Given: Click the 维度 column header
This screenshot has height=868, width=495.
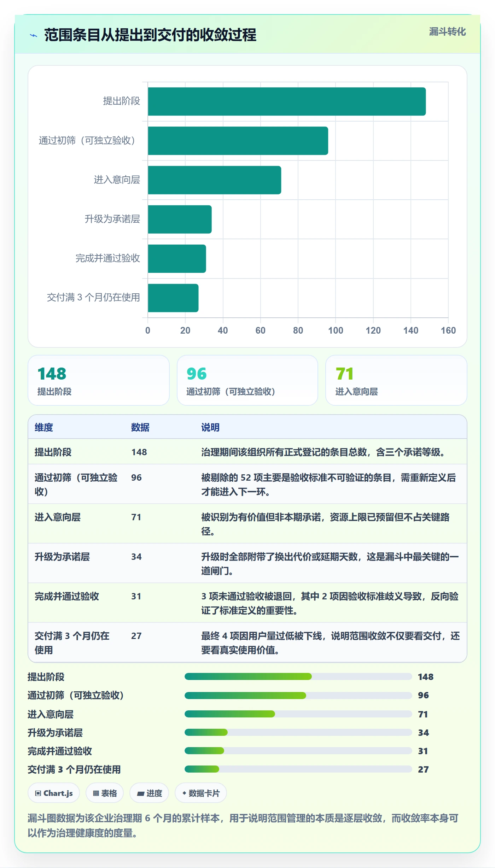Looking at the screenshot, I should point(44,427).
